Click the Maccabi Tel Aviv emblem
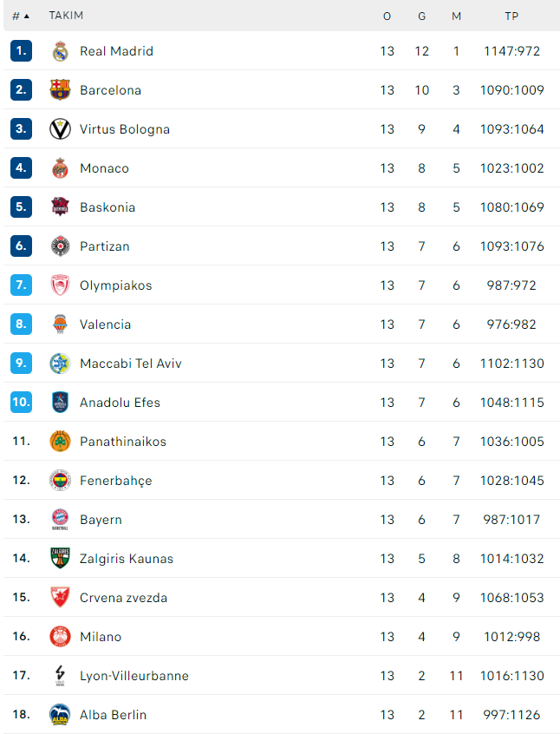Screen dimensions: 560x734 coord(60,364)
